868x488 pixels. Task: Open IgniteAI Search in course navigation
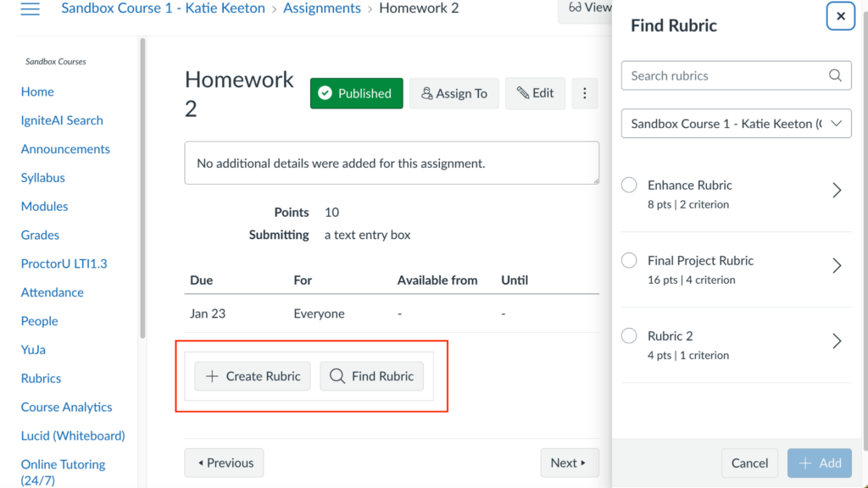coord(62,120)
